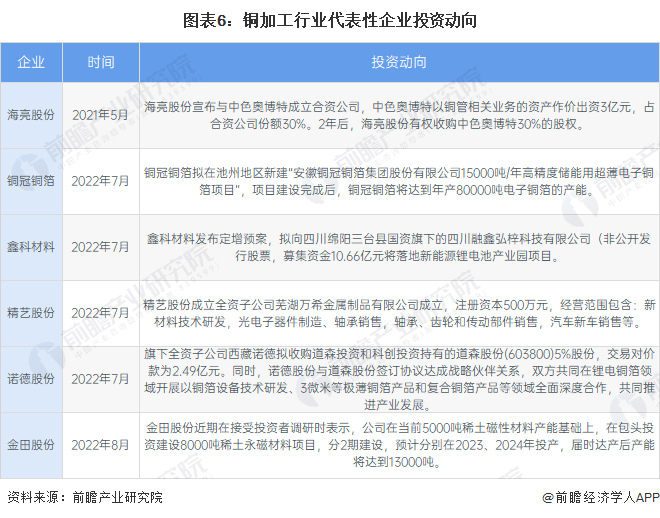
Task: Select the 2021年5月 date cell
Action: [101, 115]
